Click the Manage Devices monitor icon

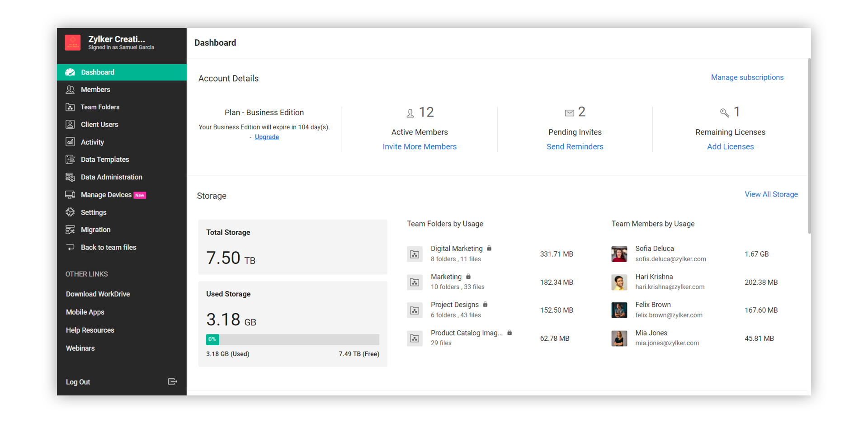[x=70, y=195]
